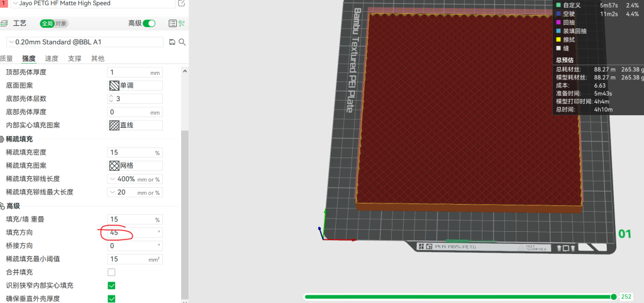The width and height of the screenshot is (644, 303).
Task: Click the 总预估 heading
Action: pyautogui.click(x=565, y=60)
